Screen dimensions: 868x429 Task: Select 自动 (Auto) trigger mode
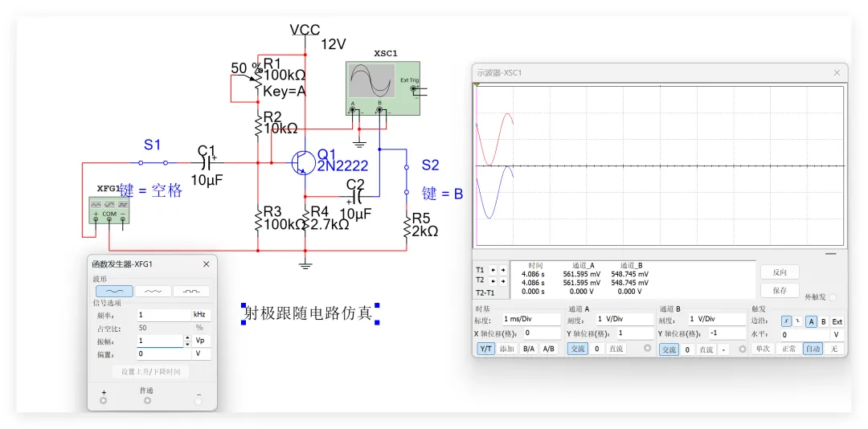[x=813, y=349]
